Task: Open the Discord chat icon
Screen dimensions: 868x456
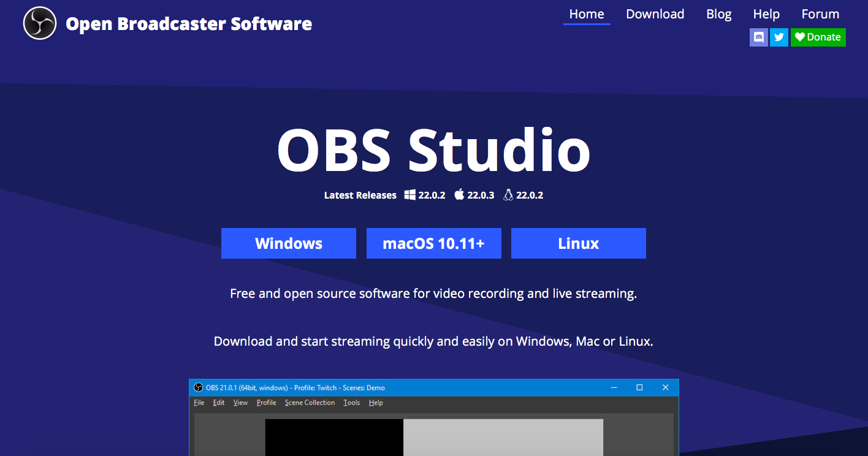Action: [x=758, y=37]
